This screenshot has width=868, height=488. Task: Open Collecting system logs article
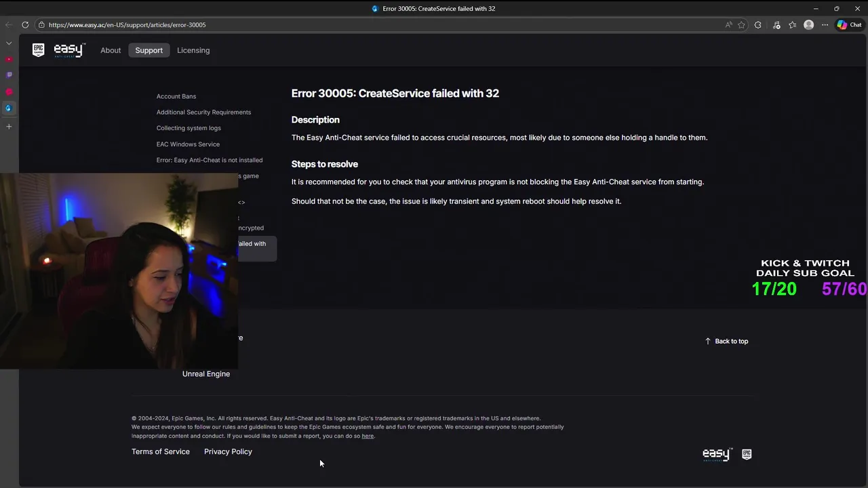[x=189, y=128]
